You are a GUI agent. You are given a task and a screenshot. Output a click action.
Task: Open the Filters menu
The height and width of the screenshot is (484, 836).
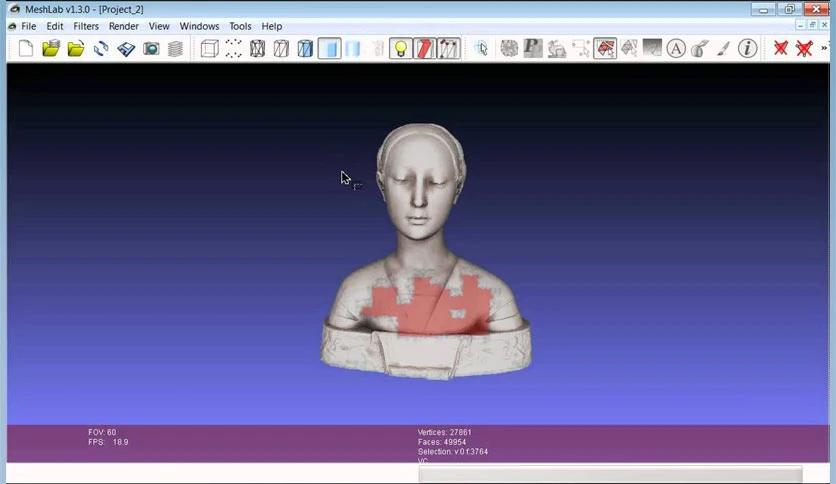pyautogui.click(x=86, y=26)
